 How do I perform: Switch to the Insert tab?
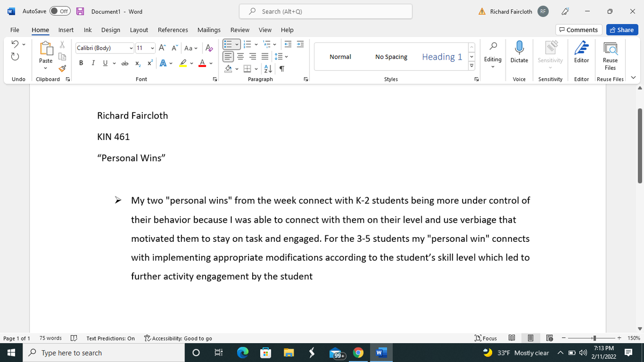click(66, 30)
